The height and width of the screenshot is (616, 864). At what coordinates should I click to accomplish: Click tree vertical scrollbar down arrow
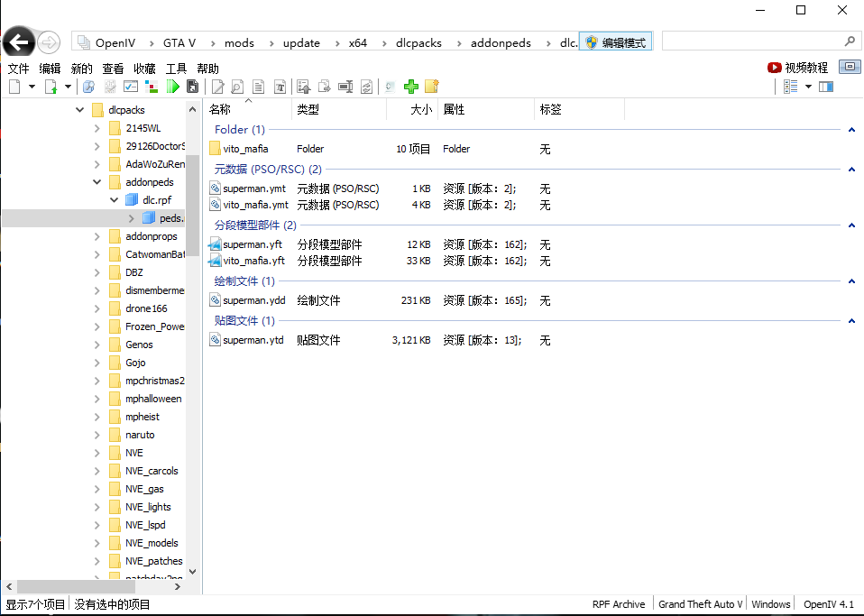coord(192,572)
